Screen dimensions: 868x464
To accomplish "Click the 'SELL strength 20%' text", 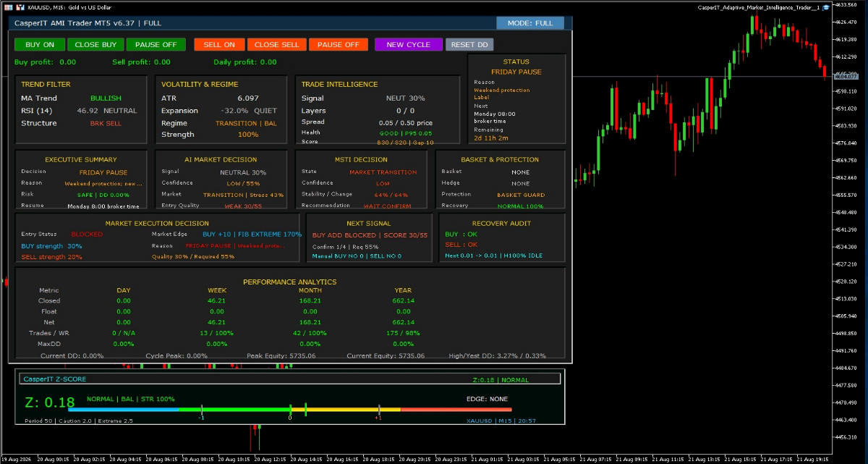I will tap(51, 257).
